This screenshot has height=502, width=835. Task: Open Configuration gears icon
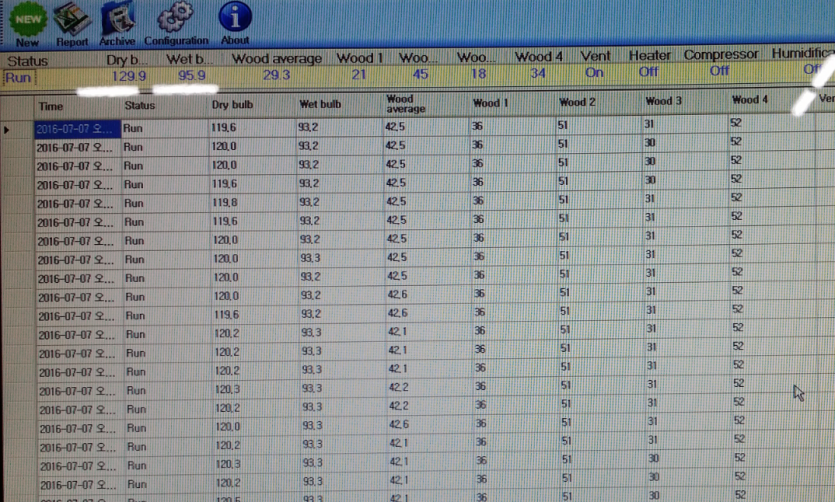(175, 18)
